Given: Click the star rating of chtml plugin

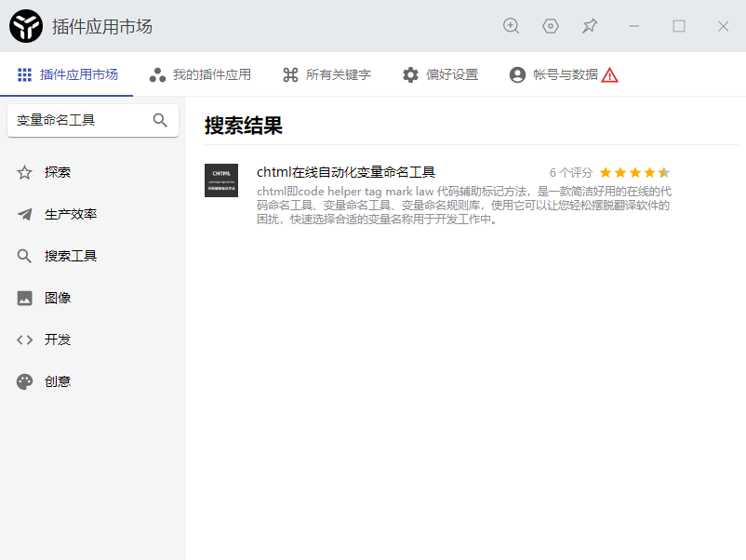Looking at the screenshot, I should click(634, 172).
